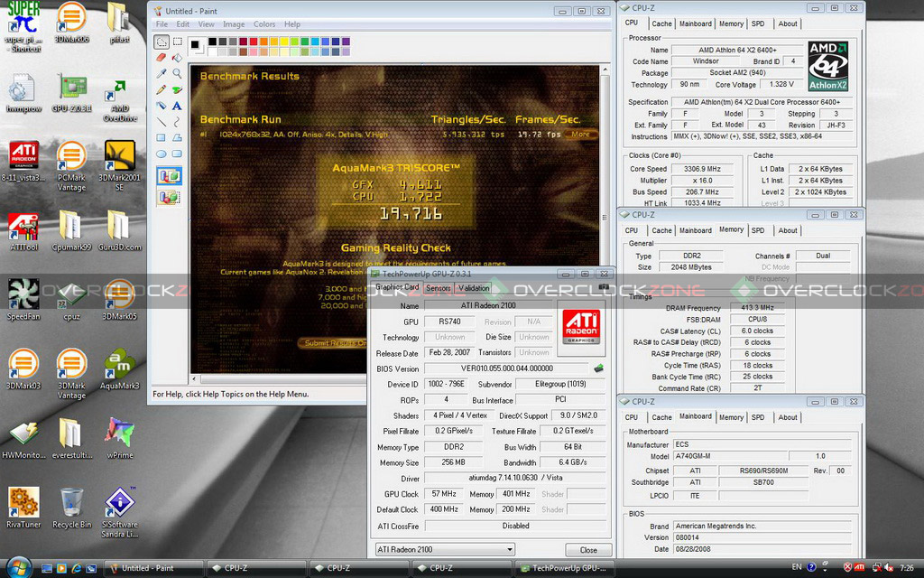This screenshot has width=924, height=578.
Task: Pick the Rectangle shape tool in Paint
Action: pyautogui.click(x=162, y=137)
